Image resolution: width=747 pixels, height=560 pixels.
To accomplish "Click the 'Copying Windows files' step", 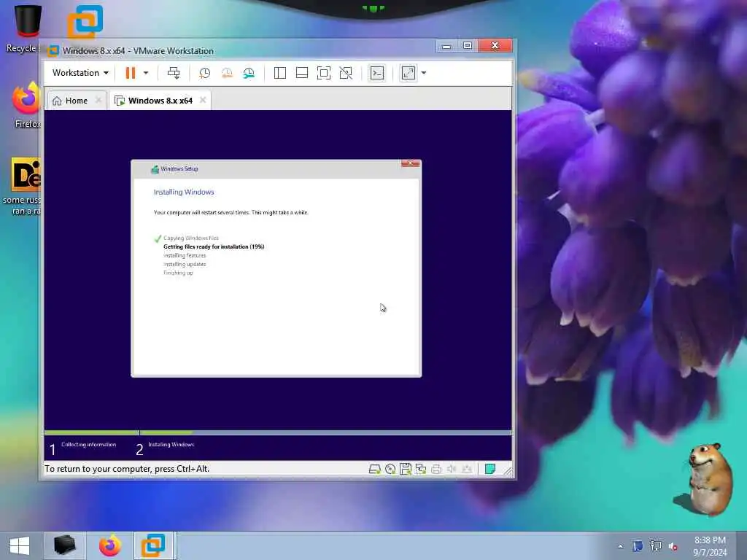I will pos(190,238).
